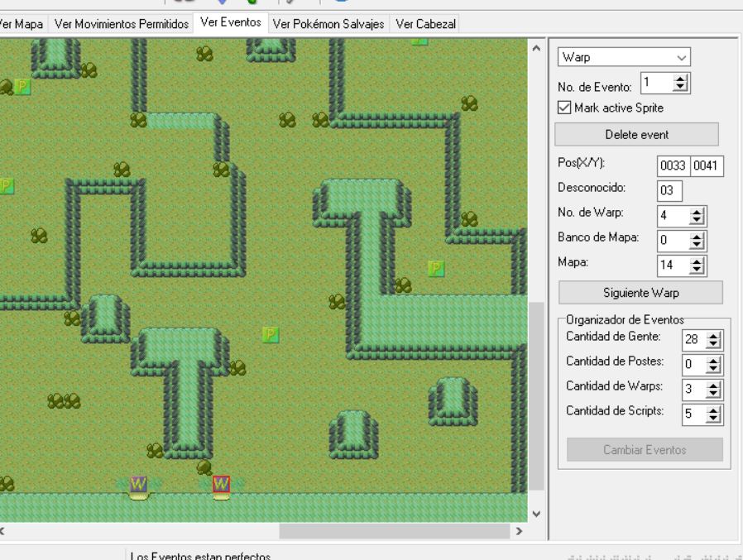743x560 pixels.
Task: Click the P event marker at the left map edge
Action: click(6, 185)
